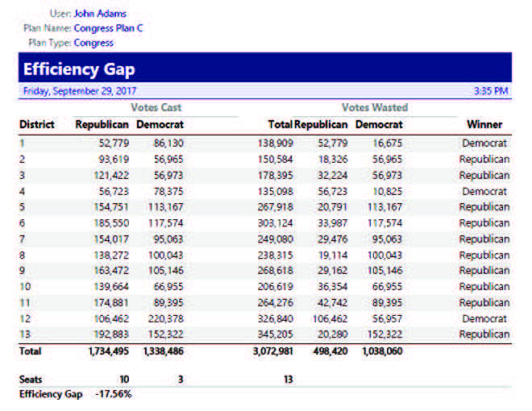Select the Seats row label
The image size is (532, 411).
tap(31, 379)
